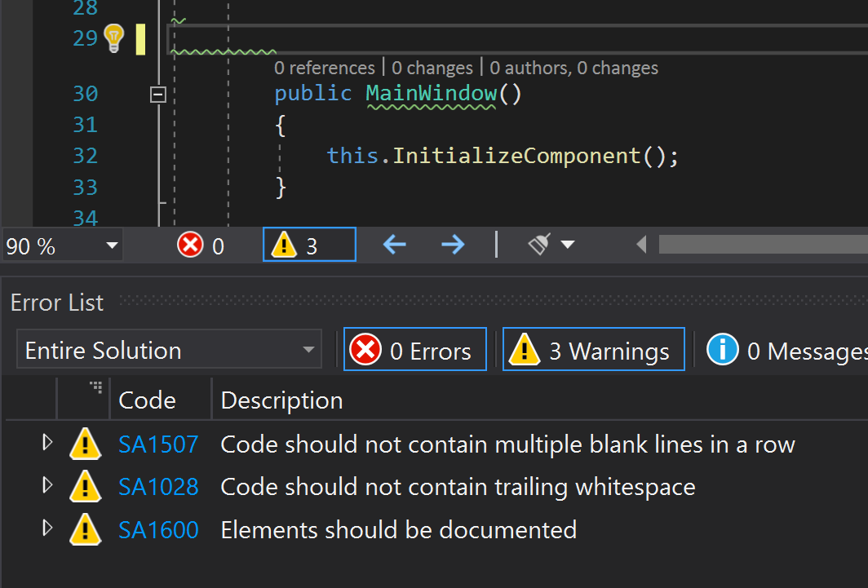868x588 pixels.
Task: Open the SA1507 rule help link
Action: [158, 444]
